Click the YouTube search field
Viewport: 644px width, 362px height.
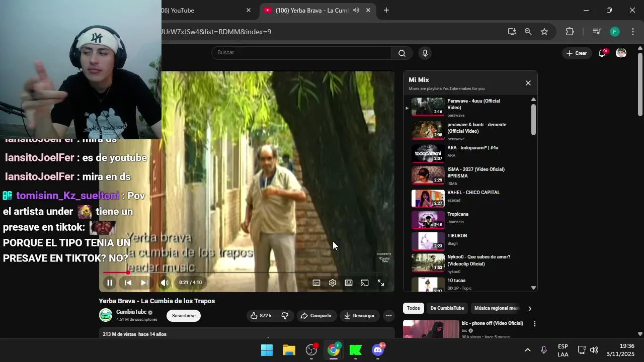click(302, 53)
